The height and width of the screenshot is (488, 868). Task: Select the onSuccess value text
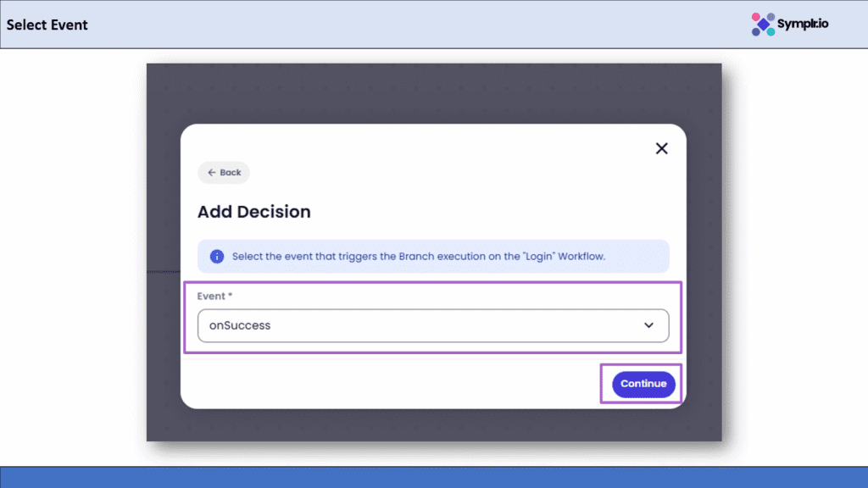click(242, 325)
